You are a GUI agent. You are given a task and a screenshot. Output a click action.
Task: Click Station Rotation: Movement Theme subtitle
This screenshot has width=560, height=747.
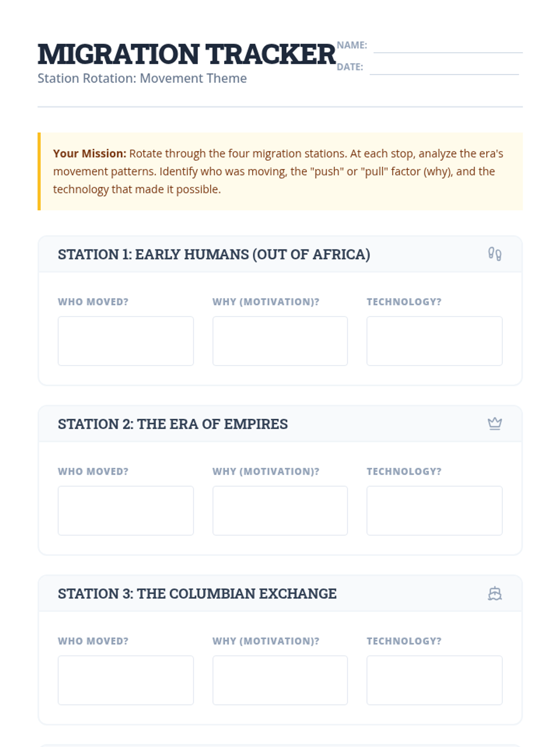[x=142, y=78]
